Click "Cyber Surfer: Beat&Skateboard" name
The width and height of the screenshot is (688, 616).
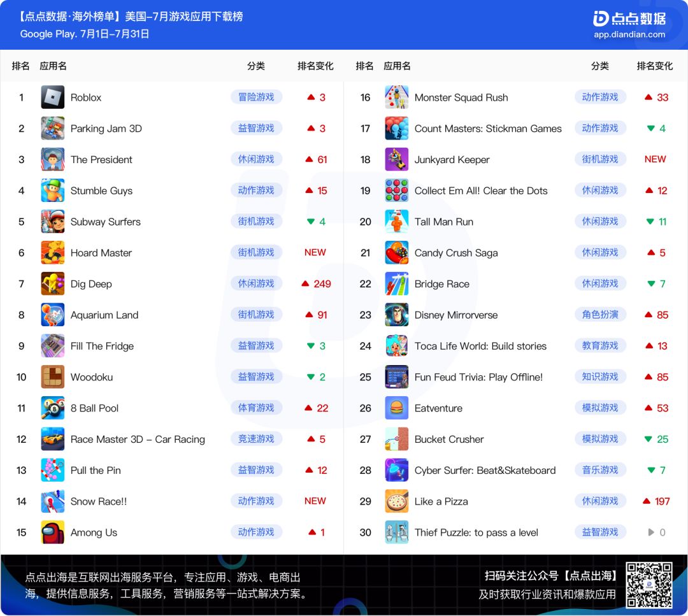(485, 470)
